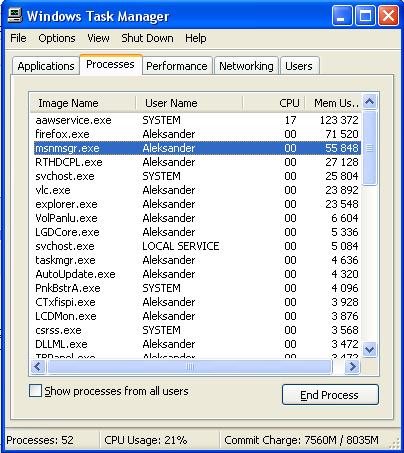
Task: Sort by CPU column header
Action: point(274,103)
